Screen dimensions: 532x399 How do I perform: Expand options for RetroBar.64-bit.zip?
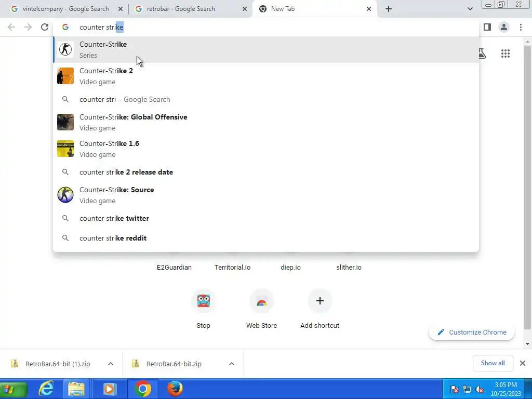(232, 364)
